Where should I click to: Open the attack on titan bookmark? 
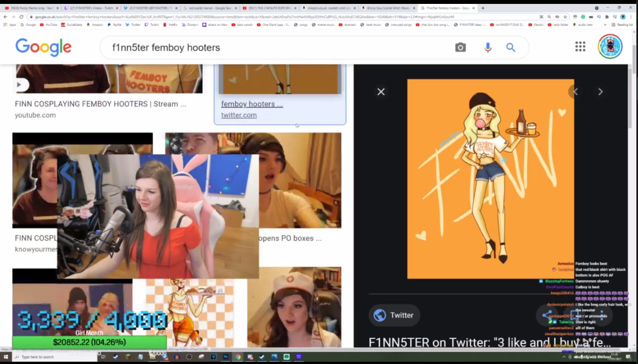click(x=215, y=25)
